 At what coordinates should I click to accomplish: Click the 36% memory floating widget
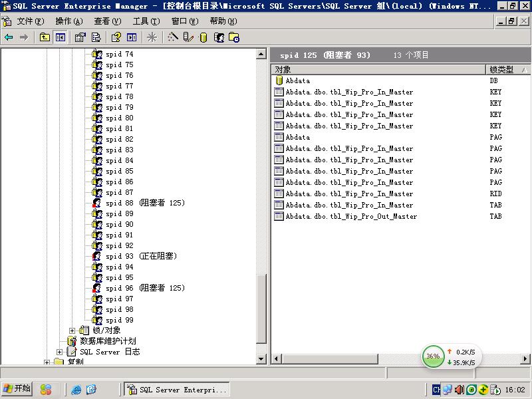tap(433, 356)
